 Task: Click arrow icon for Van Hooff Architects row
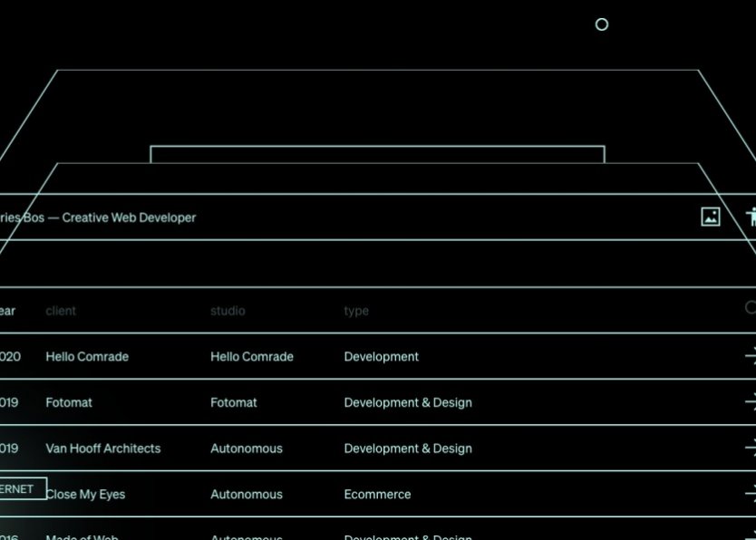pos(750,448)
